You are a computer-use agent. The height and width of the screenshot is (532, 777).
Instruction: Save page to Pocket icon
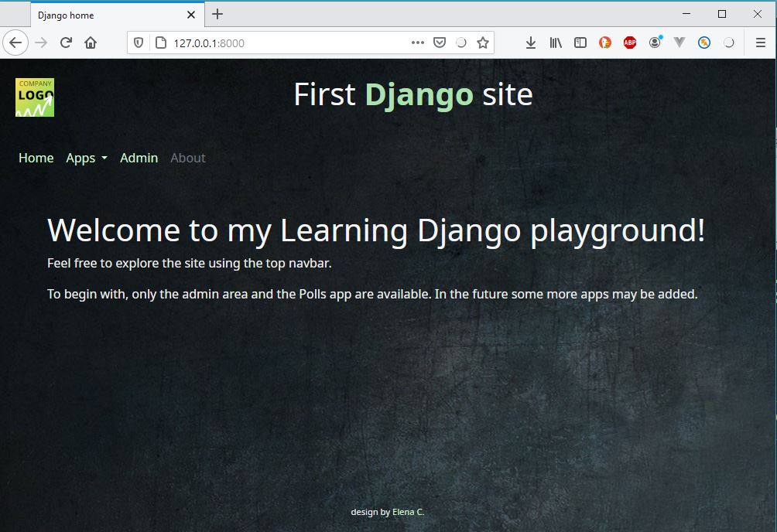pyautogui.click(x=440, y=43)
